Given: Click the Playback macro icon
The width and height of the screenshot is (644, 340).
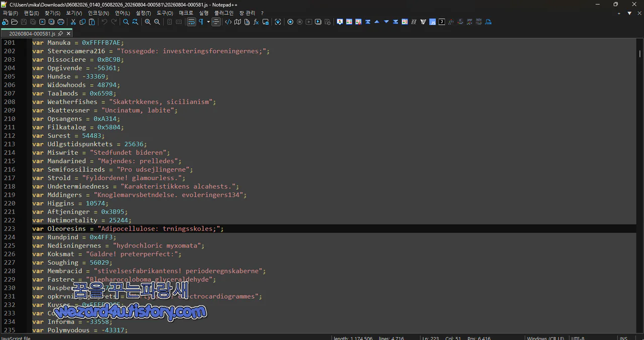Looking at the screenshot, I should (x=309, y=22).
